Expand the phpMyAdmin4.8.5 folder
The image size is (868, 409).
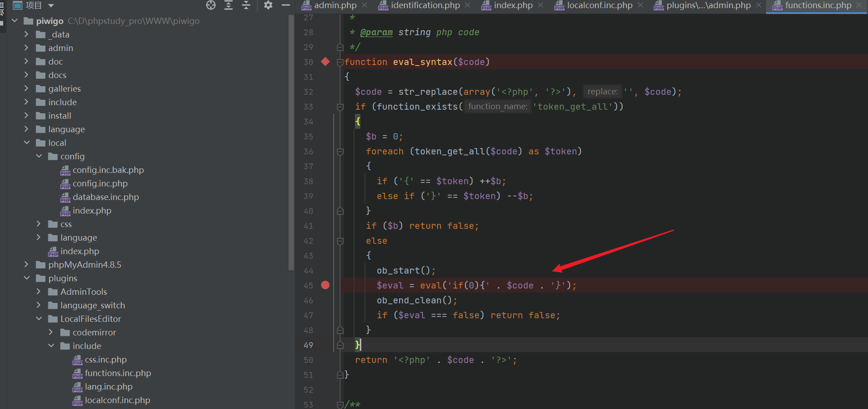pos(26,265)
